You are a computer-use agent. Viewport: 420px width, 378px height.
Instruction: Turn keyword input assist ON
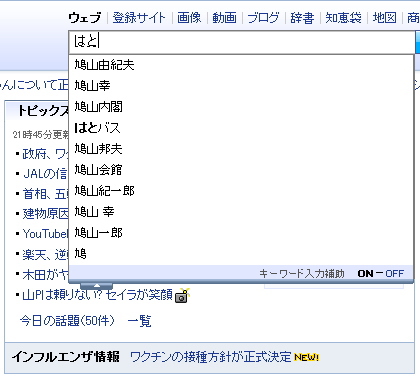tap(365, 274)
